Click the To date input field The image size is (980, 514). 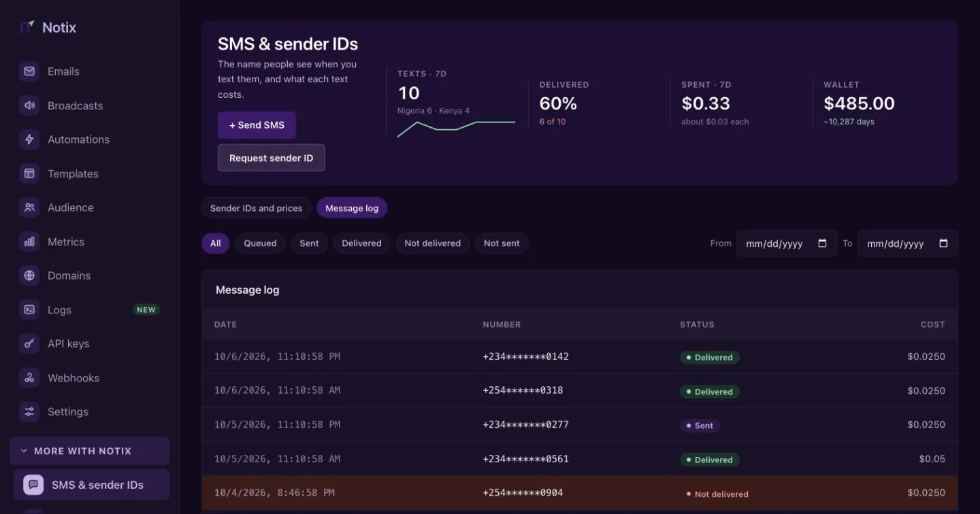pos(908,243)
